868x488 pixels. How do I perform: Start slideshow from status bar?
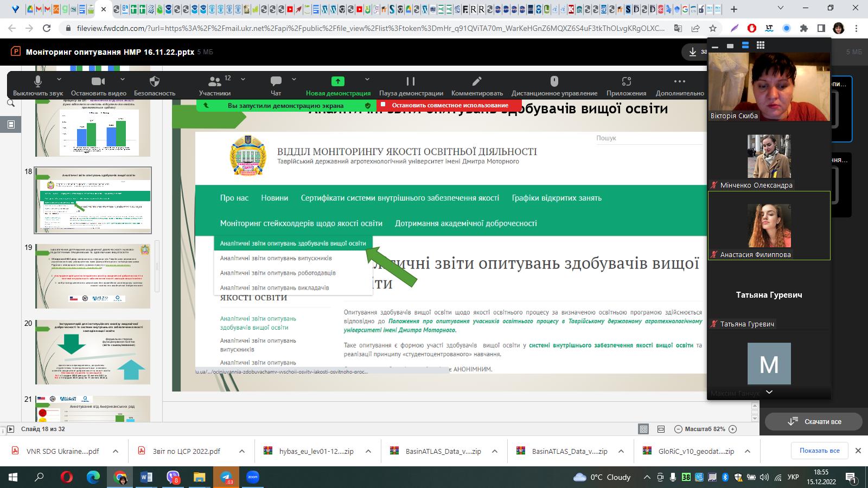pyautogui.click(x=10, y=429)
